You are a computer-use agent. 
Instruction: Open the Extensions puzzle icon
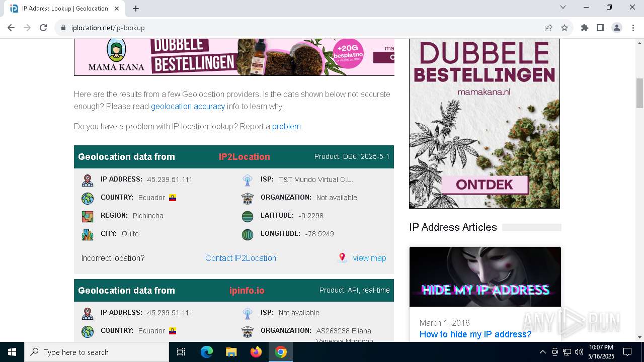pos(585,28)
